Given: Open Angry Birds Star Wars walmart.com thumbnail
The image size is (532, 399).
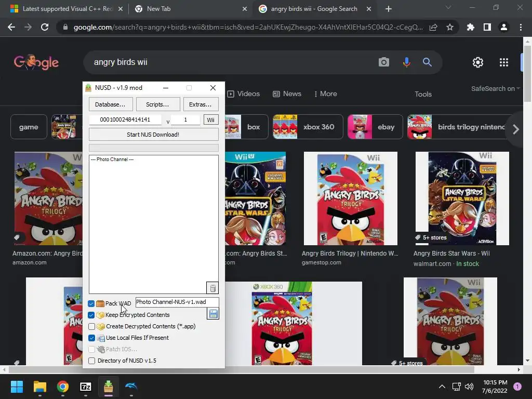Looking at the screenshot, I should pos(462,198).
